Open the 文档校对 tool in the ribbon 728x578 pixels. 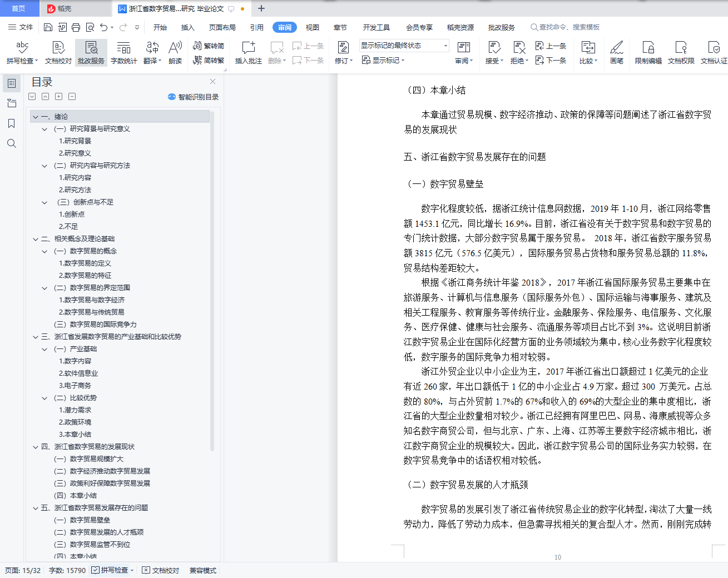coord(58,53)
